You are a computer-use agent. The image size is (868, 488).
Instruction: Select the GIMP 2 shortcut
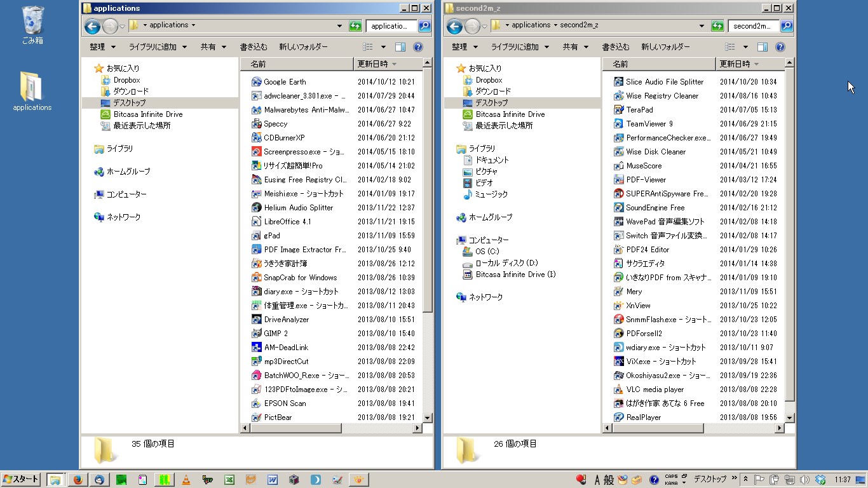click(x=270, y=334)
